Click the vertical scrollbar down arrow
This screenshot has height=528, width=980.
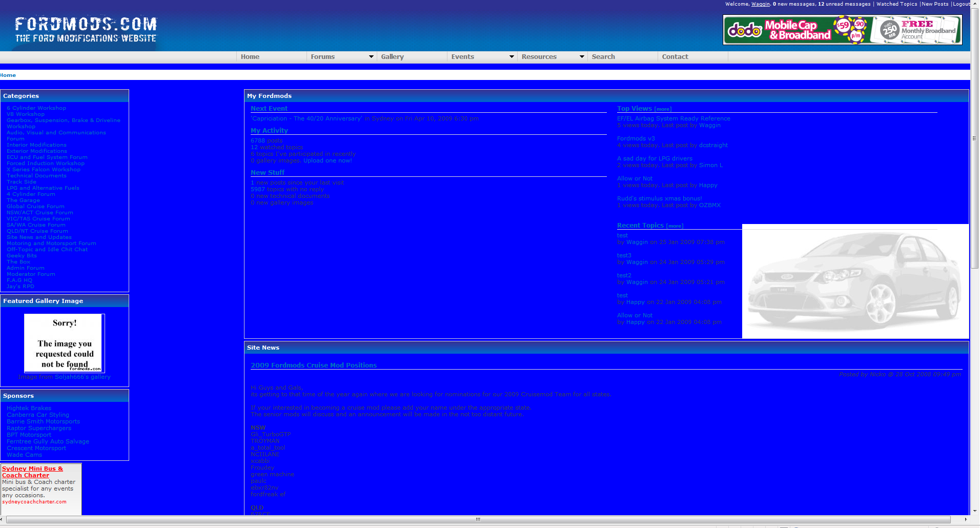click(975, 511)
